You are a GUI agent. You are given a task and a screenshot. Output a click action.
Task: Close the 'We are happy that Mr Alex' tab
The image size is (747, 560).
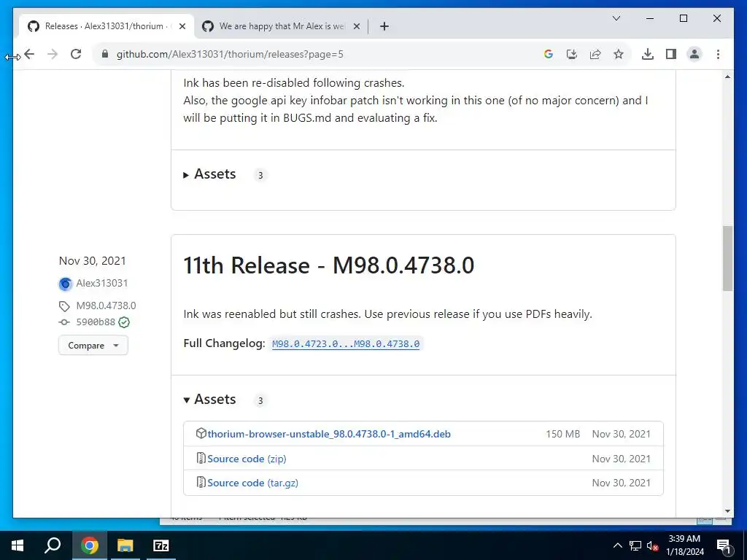(x=356, y=26)
